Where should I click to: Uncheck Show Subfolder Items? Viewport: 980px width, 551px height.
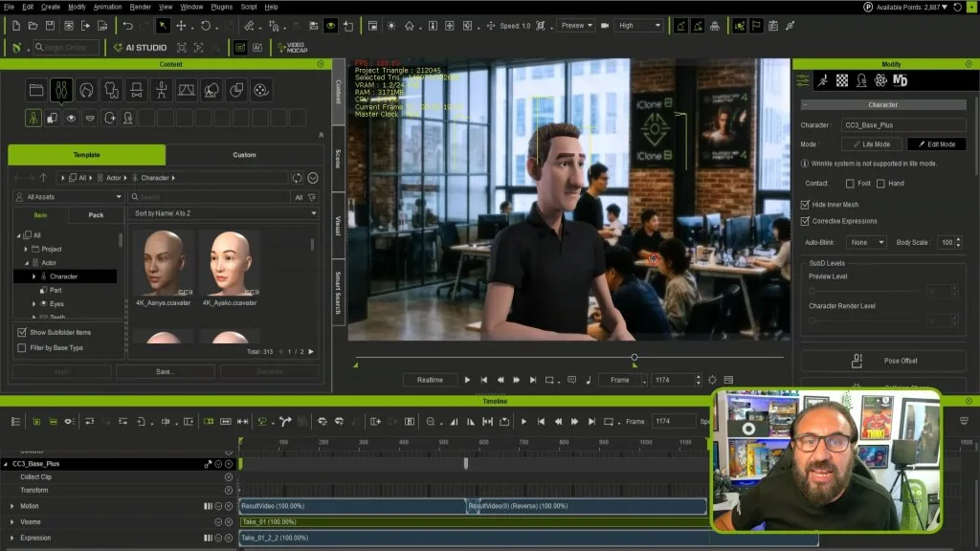(22, 332)
